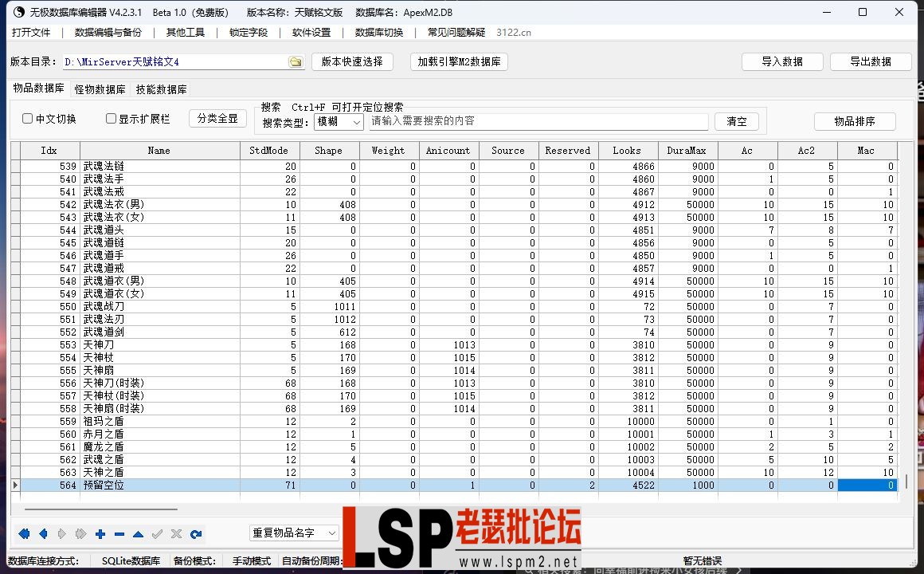Refresh data with the circular arrow icon

[x=195, y=534]
